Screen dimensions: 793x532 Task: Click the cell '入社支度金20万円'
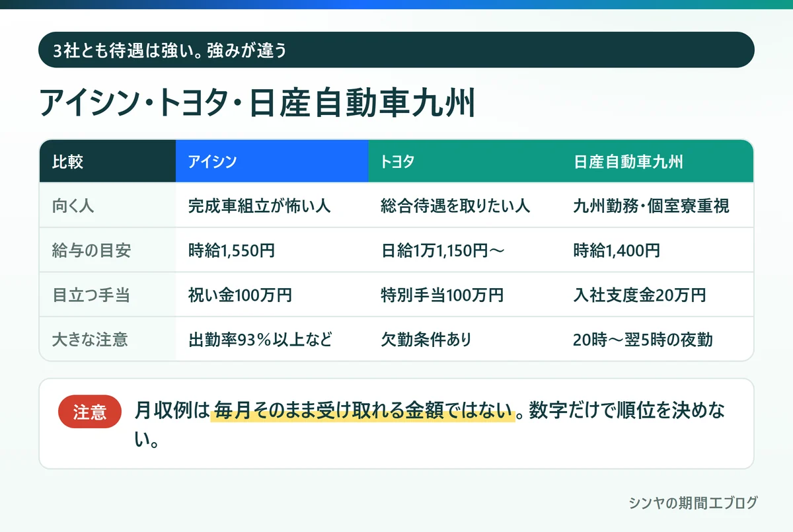(x=658, y=295)
